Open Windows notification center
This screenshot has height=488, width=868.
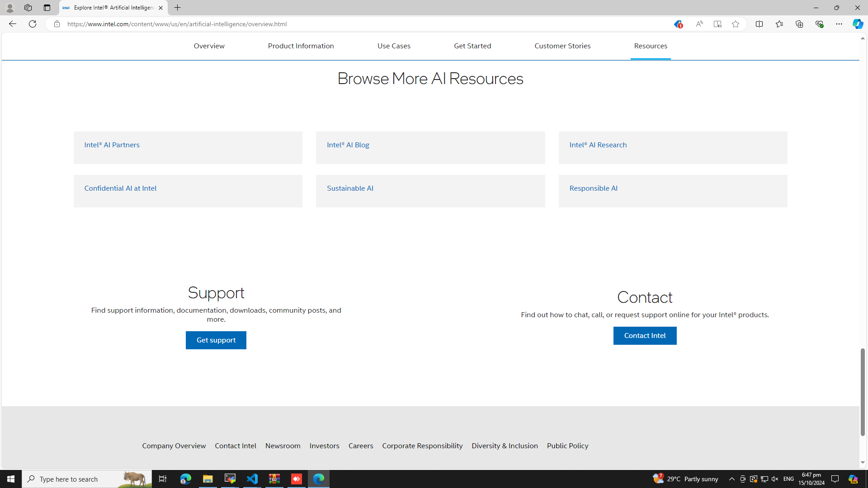click(835, 479)
